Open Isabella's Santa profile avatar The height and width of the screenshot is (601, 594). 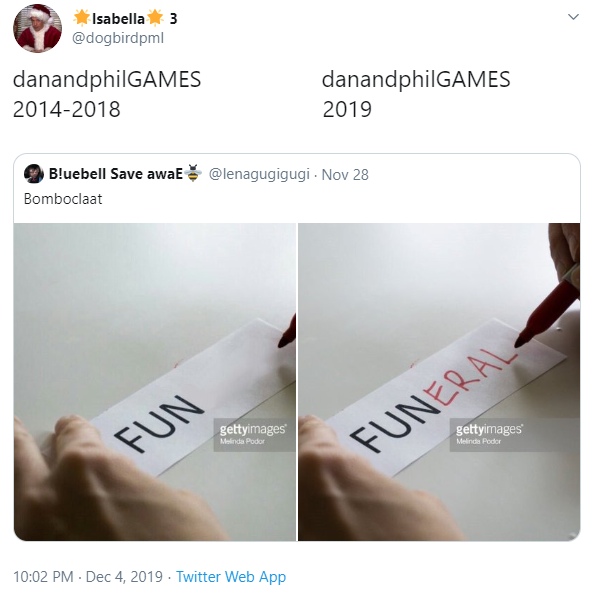(37, 28)
